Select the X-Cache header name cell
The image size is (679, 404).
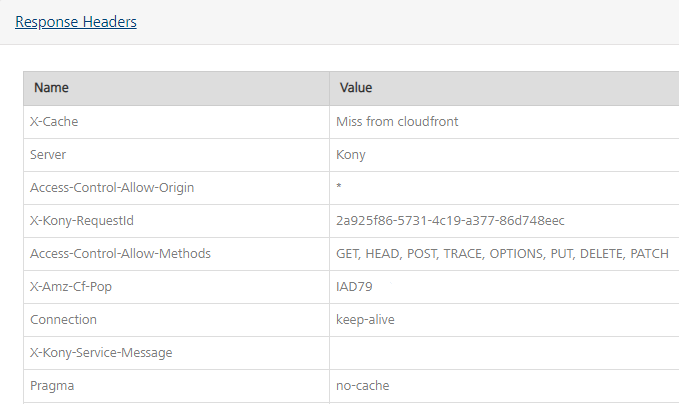[176, 122]
